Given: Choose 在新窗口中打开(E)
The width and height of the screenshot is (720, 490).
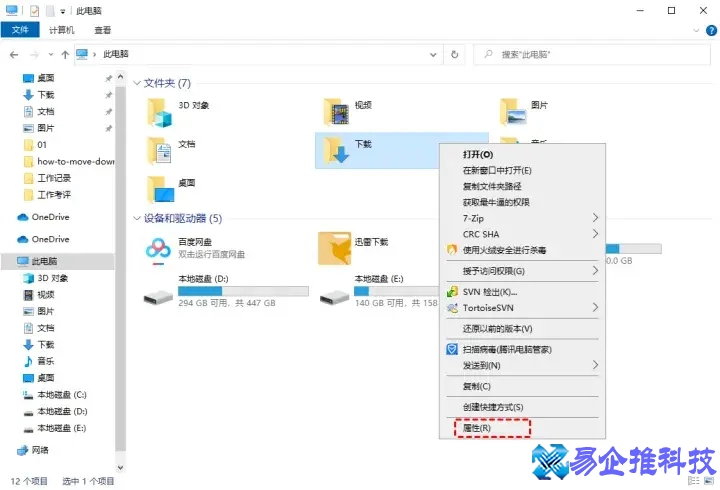Looking at the screenshot, I should click(x=497, y=171).
